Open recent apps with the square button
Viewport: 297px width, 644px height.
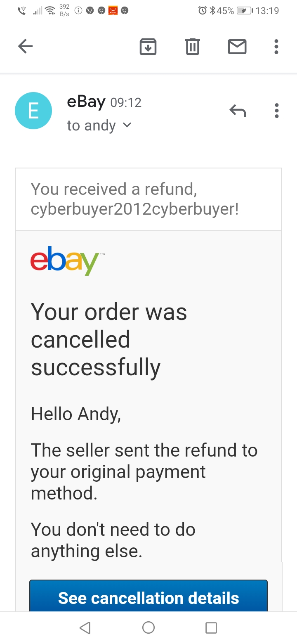[x=211, y=628]
